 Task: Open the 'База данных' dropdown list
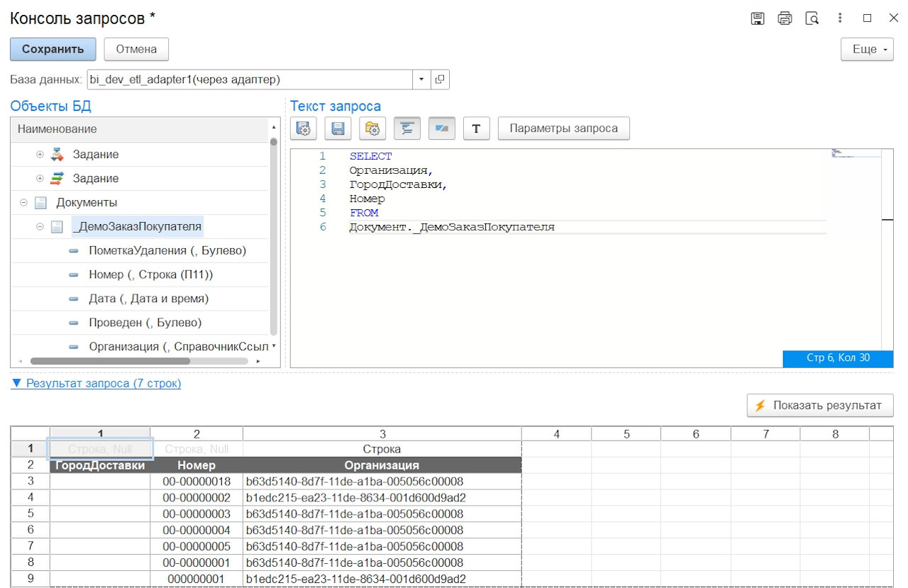tap(421, 79)
